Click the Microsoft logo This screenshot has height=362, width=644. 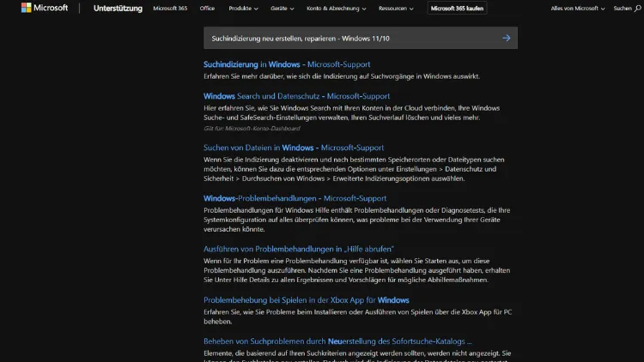45,8
